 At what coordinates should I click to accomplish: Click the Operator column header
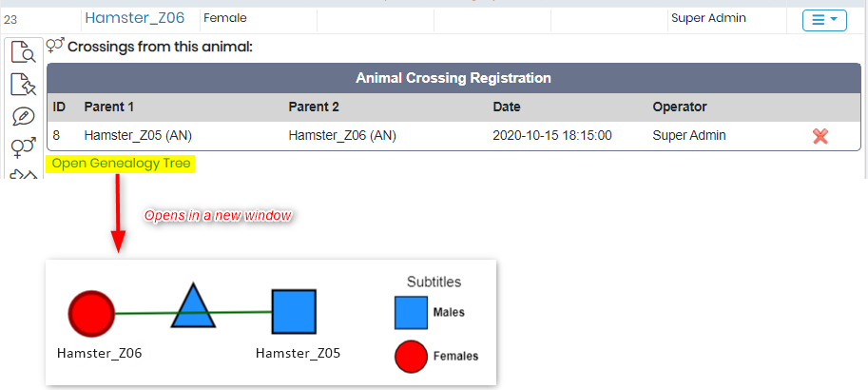point(680,107)
